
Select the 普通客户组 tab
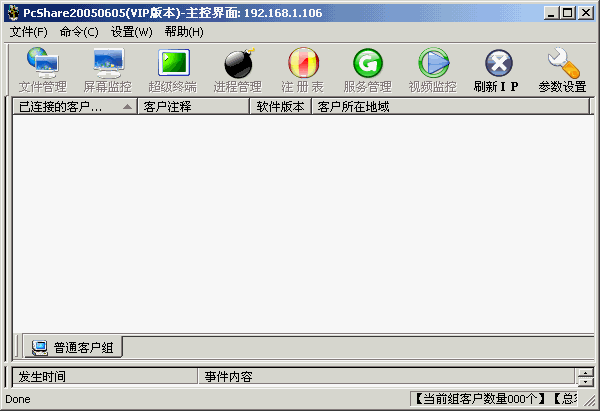coord(73,348)
